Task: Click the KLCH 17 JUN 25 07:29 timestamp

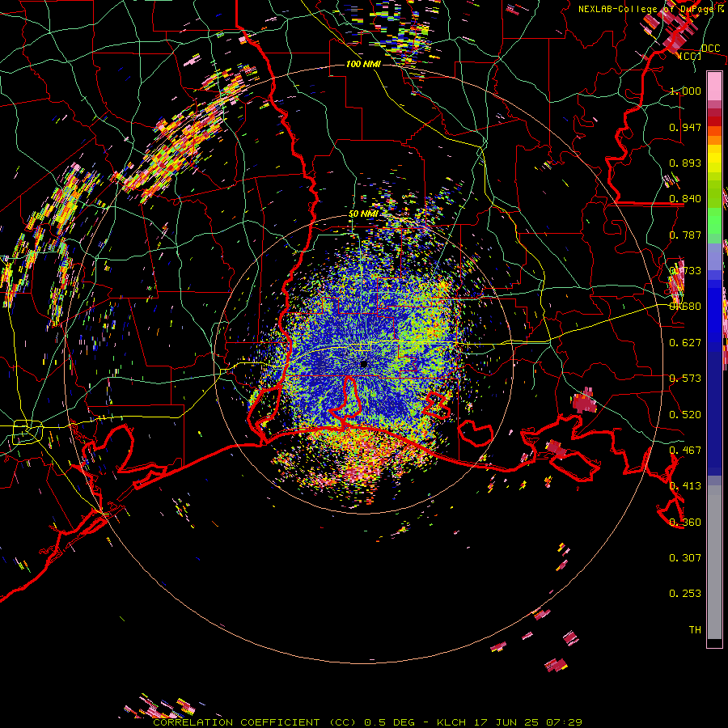Action: click(x=510, y=722)
